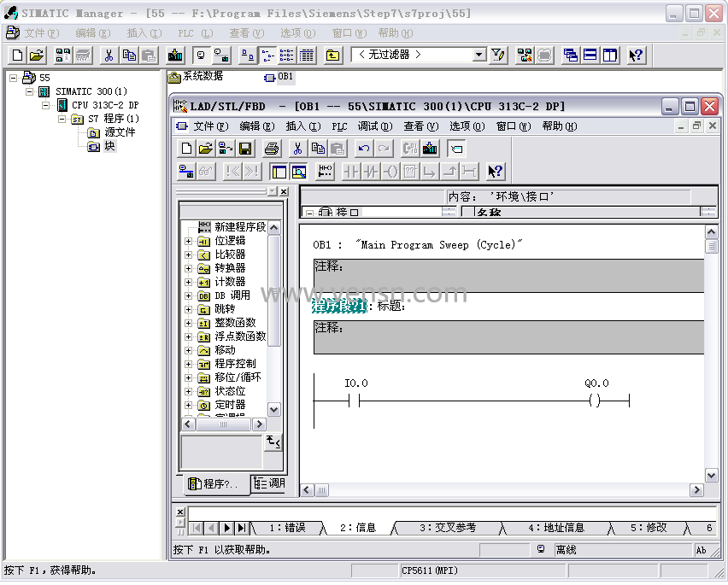Collapse S7 程序(1) node

tap(62, 119)
